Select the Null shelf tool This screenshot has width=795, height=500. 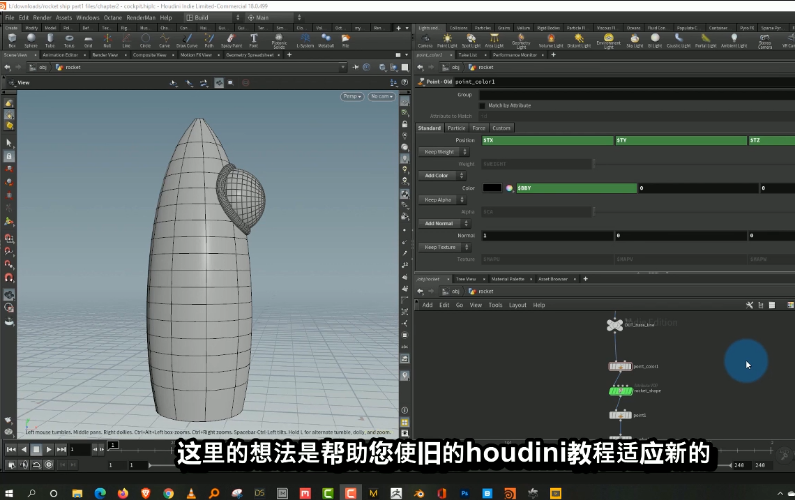(x=107, y=41)
